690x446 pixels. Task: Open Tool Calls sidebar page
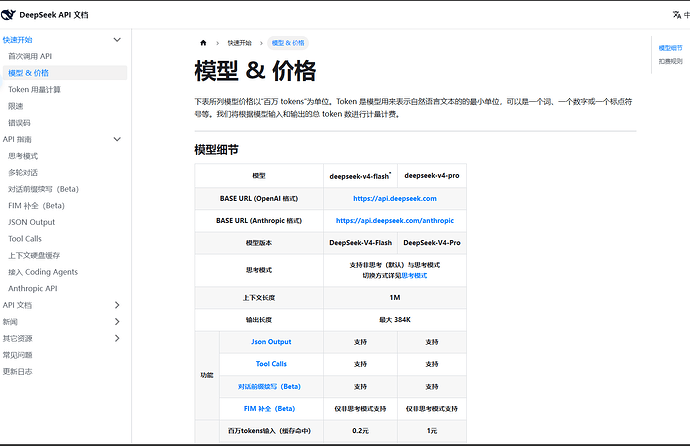[x=25, y=239]
